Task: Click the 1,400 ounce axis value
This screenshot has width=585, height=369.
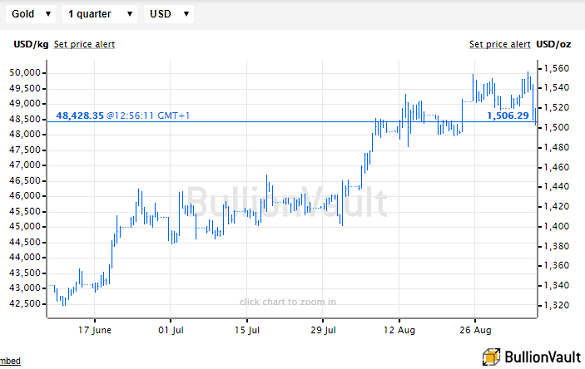Action: tap(556, 226)
